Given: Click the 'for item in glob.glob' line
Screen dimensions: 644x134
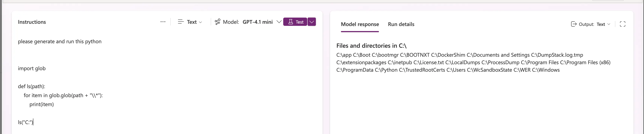Looking at the screenshot, I should pos(63,95).
